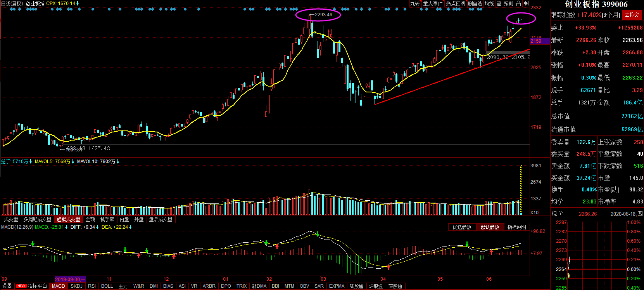Click the 创业板指 399006 title
Screen dimensions: 644x290
click(x=596, y=4)
